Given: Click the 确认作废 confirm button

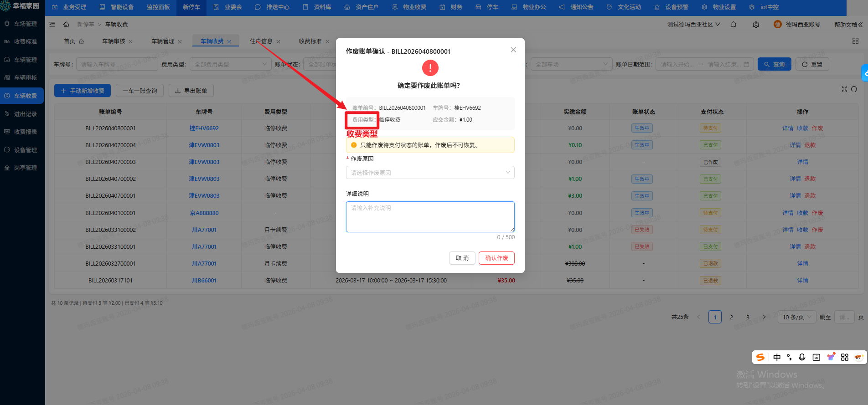Looking at the screenshot, I should click(x=496, y=258).
